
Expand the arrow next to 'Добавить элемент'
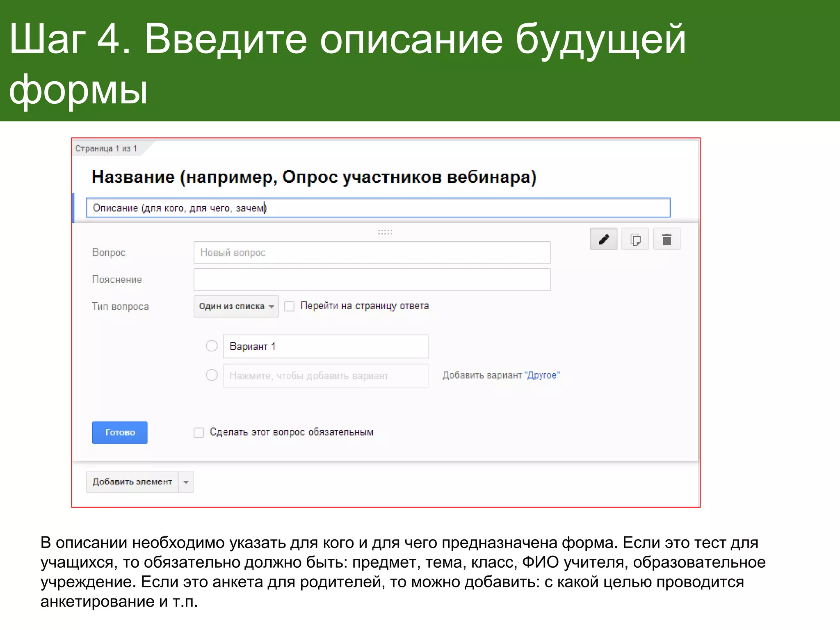(x=186, y=482)
